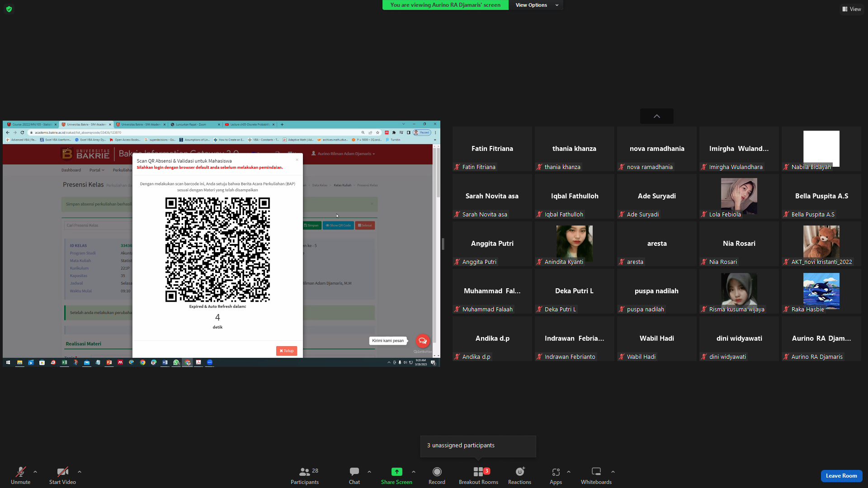868x488 pixels.
Task: Select the AKT_novi kristanti_2022 tile
Action: click(x=821, y=244)
